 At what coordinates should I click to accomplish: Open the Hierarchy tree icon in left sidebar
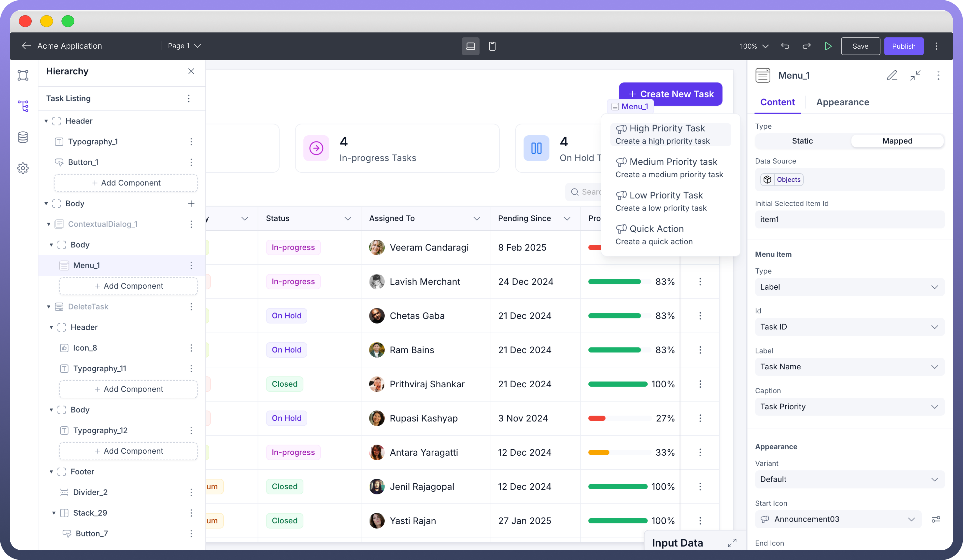coord(23,106)
